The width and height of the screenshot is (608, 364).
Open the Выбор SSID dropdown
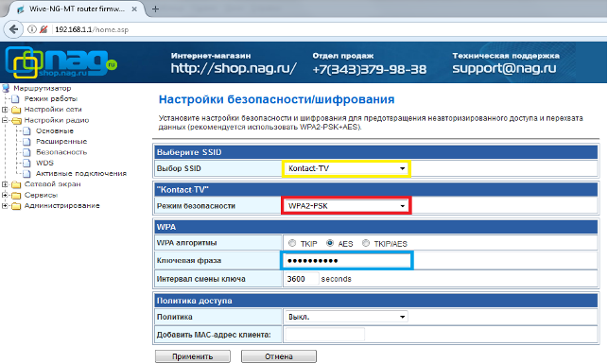coord(346,168)
